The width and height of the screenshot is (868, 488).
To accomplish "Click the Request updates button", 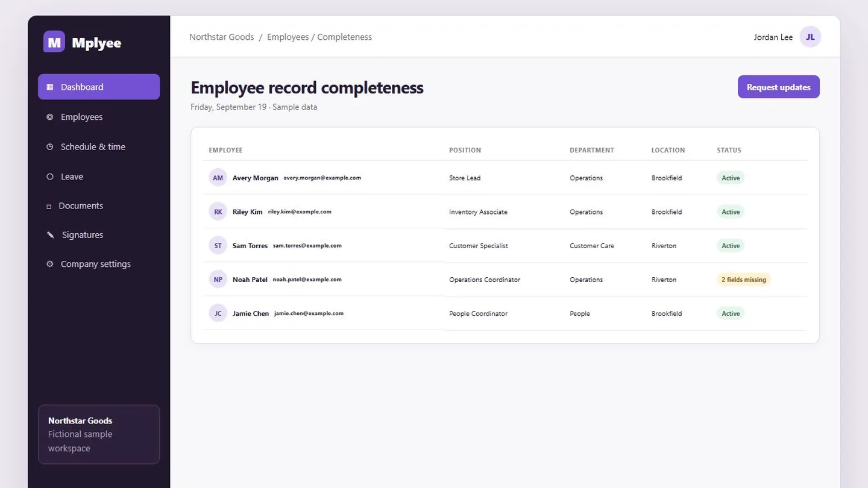I will pos(779,87).
